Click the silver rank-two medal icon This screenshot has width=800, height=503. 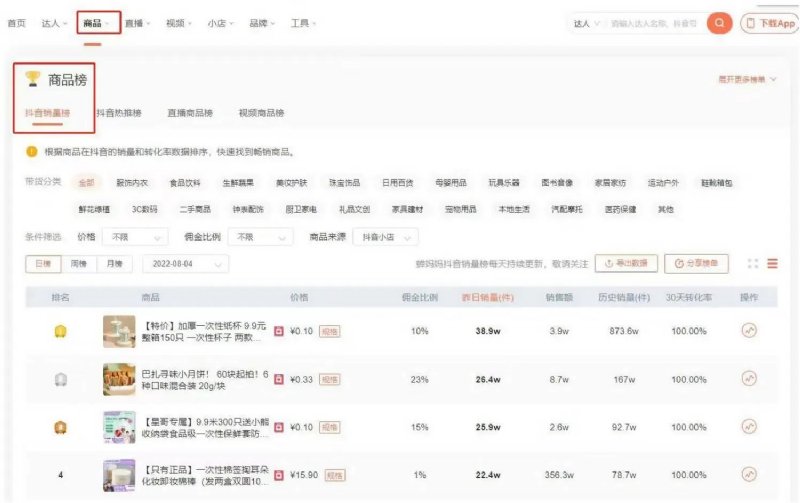(x=60, y=380)
